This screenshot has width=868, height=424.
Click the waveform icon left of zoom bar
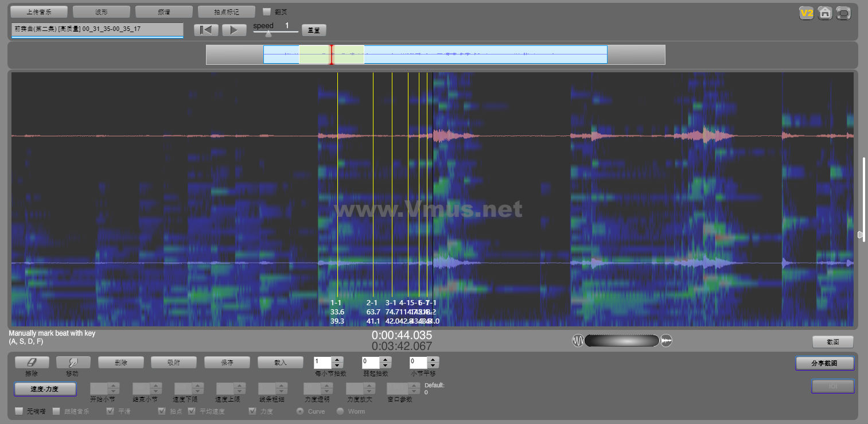pos(578,341)
